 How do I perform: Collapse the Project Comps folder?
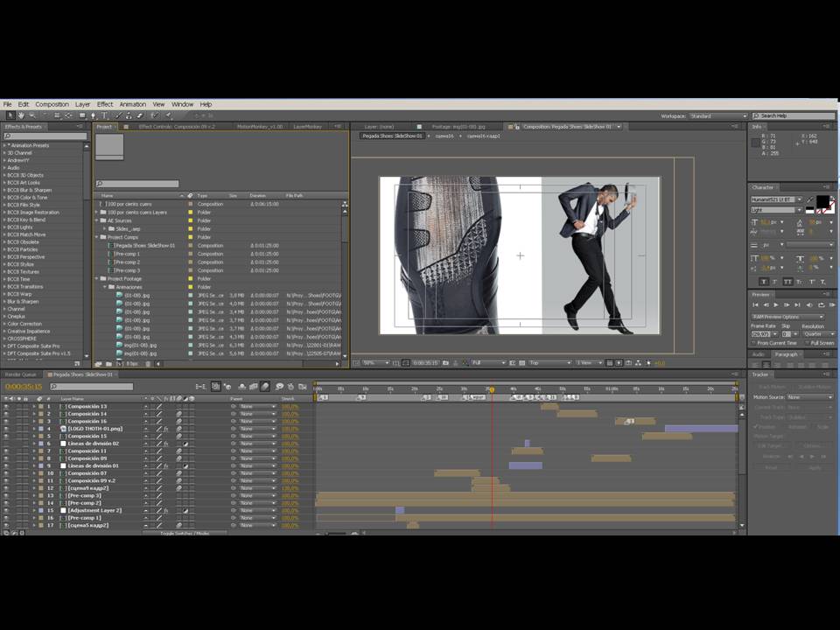[x=97, y=237]
